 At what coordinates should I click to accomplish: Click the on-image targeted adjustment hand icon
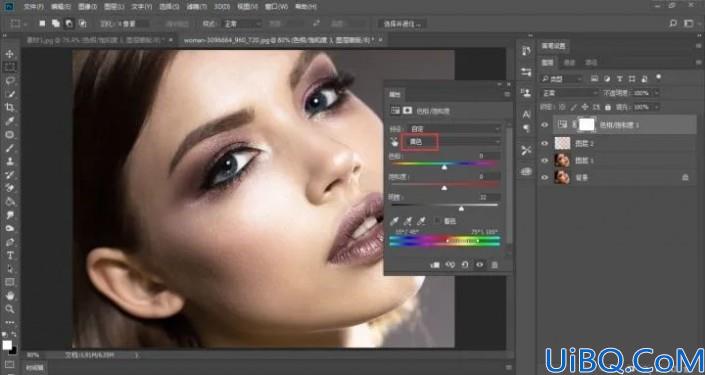394,142
